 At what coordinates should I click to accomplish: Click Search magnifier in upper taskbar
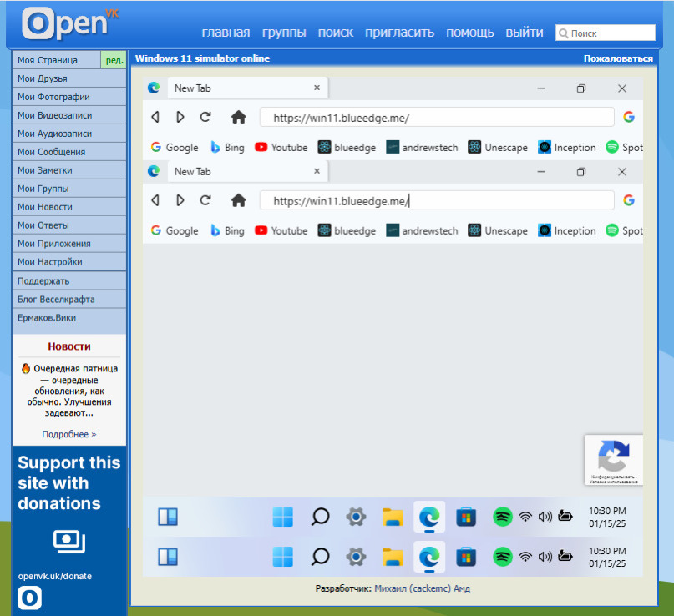tap(320, 517)
